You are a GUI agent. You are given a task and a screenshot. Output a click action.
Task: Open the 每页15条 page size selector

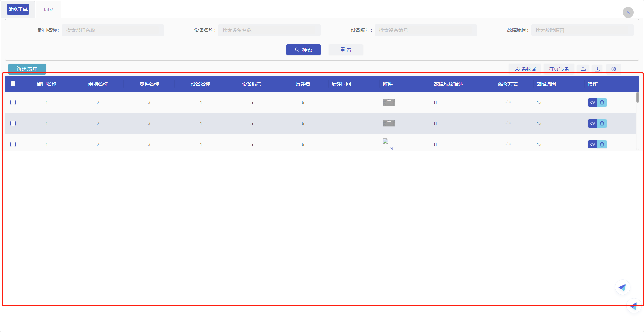pyautogui.click(x=559, y=69)
